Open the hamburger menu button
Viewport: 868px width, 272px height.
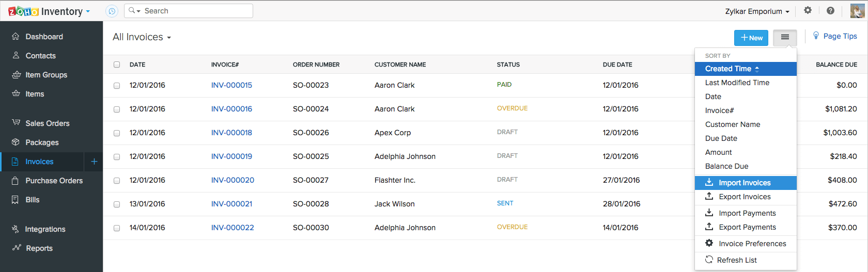[x=785, y=37]
